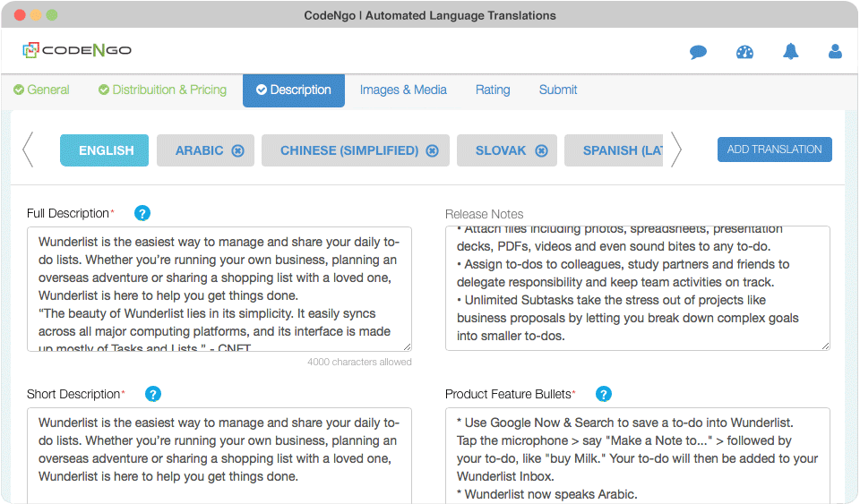Open the user profile icon
This screenshot has width=860, height=504.
point(835,52)
